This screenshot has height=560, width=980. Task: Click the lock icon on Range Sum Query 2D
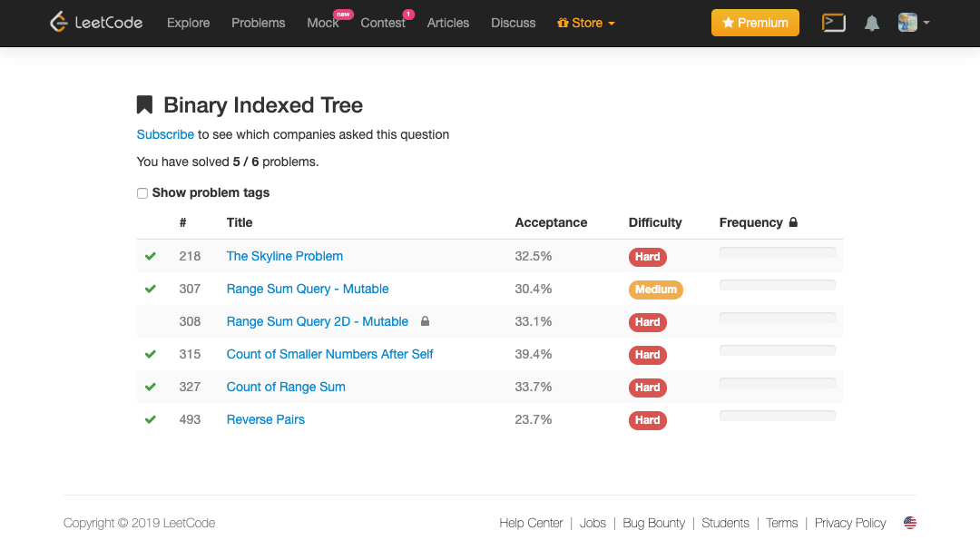[x=425, y=321]
